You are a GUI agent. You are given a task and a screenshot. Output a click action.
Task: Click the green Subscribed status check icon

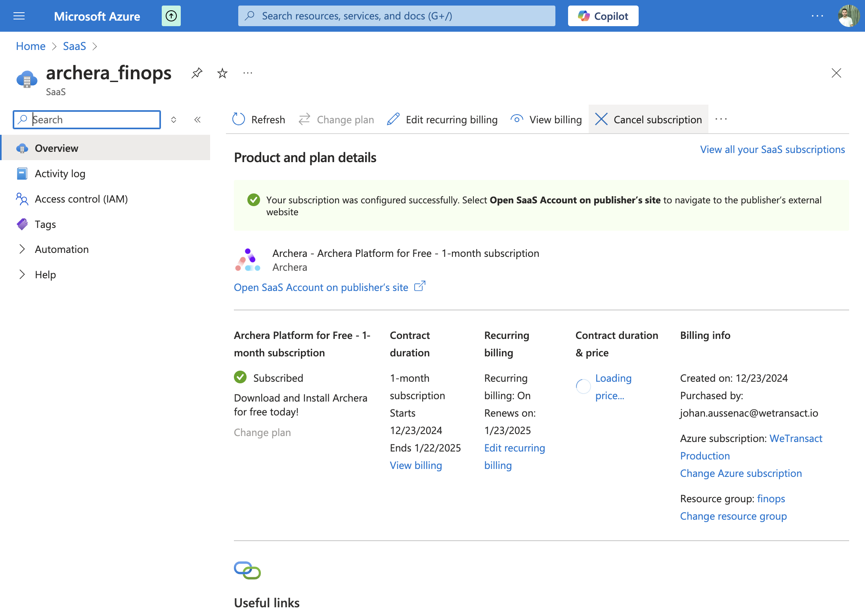240,377
